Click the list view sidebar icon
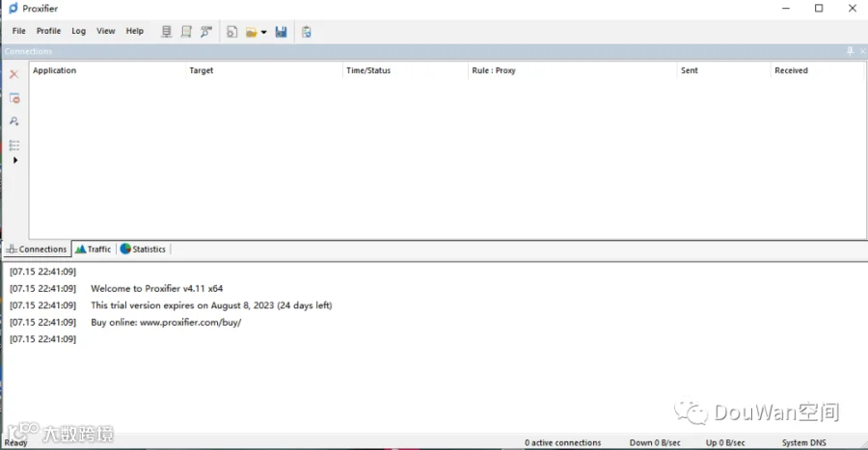This screenshot has width=868, height=450. pos(14,145)
